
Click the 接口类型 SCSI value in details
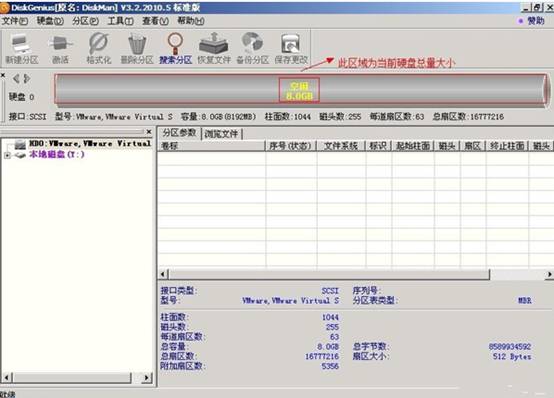(x=330, y=291)
